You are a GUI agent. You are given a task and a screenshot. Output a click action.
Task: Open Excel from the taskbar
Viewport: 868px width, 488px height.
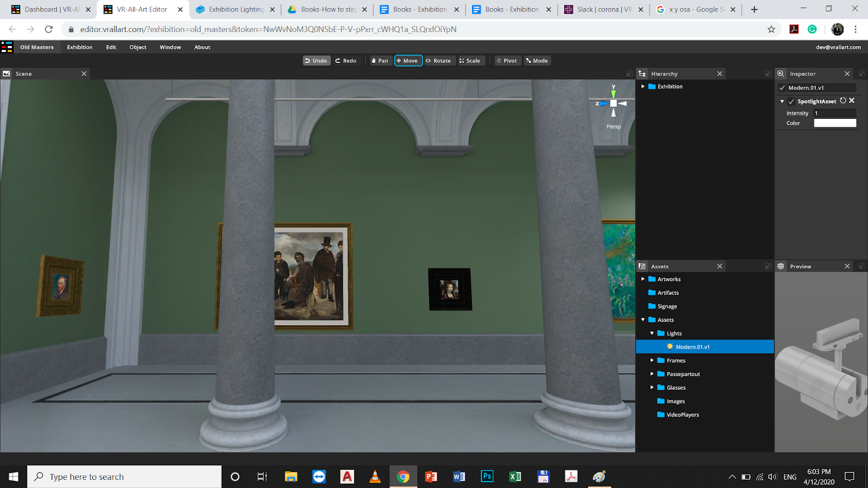515,477
